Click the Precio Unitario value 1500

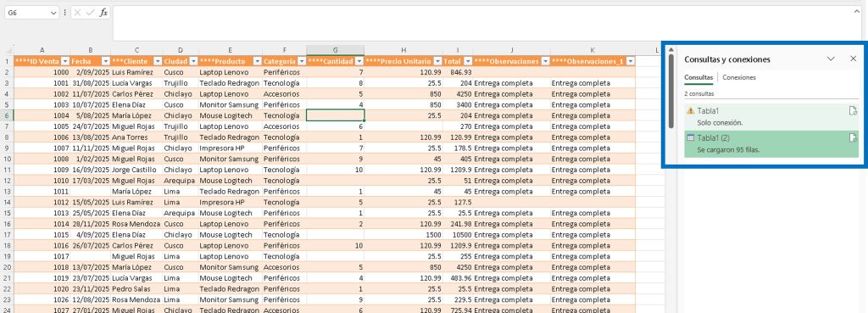pyautogui.click(x=403, y=234)
